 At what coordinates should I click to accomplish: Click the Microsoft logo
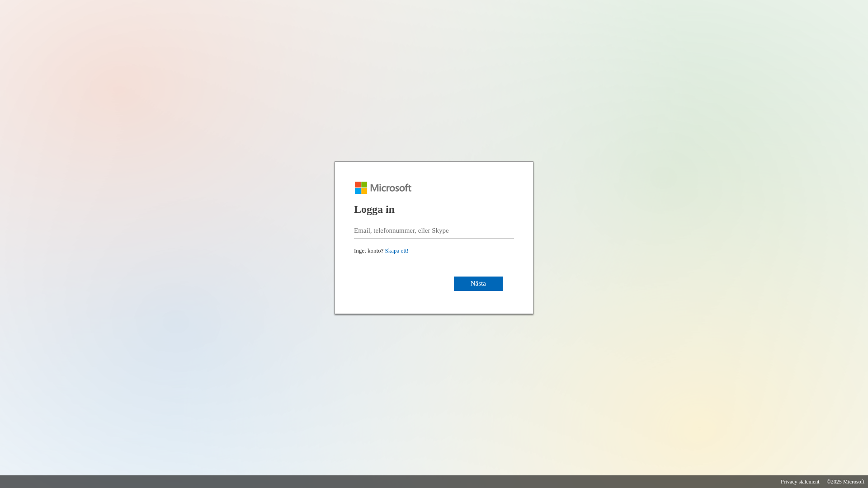click(x=383, y=188)
